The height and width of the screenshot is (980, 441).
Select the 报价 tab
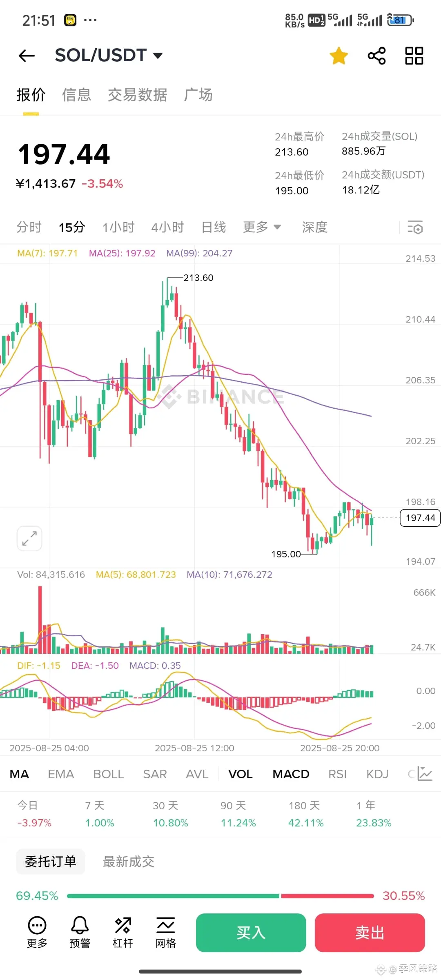coord(31,95)
